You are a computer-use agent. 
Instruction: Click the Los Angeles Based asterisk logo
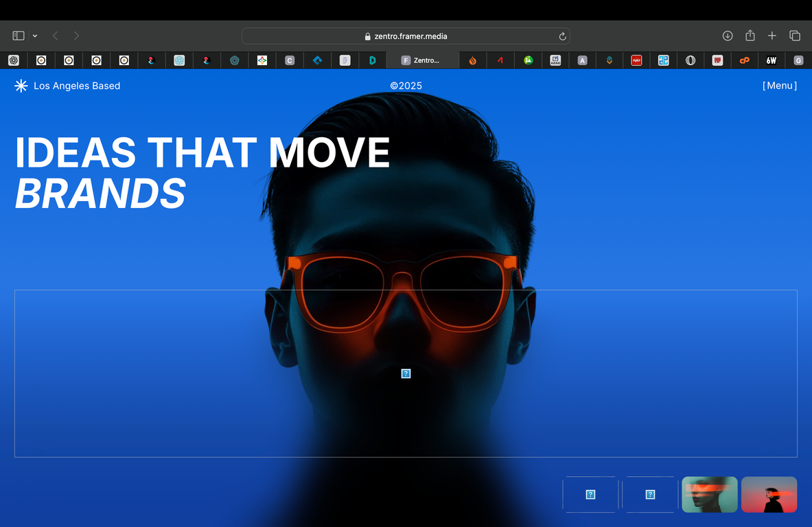(21, 86)
